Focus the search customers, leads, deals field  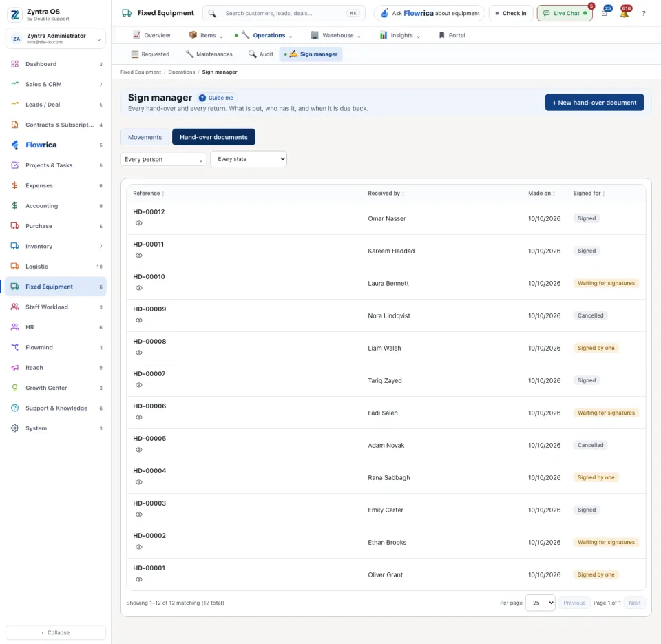pyautogui.click(x=284, y=14)
